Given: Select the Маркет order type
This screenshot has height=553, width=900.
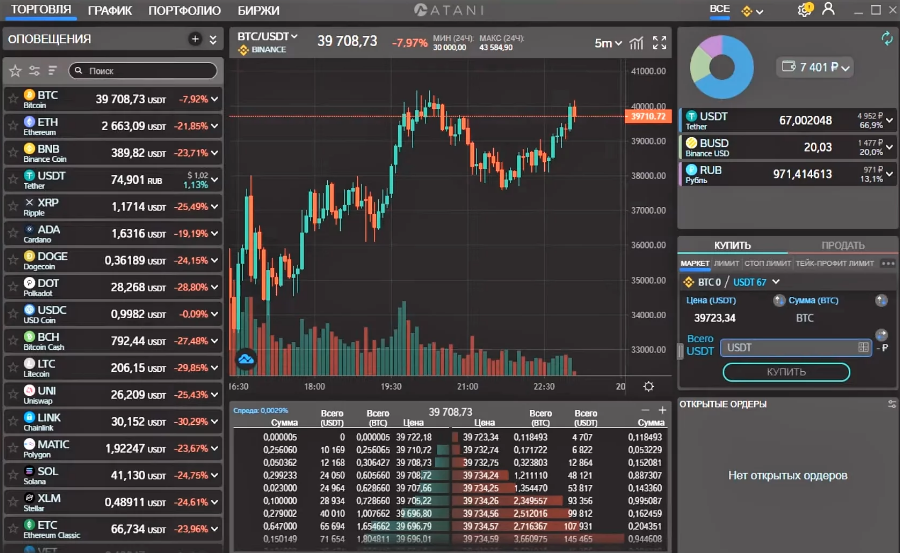Looking at the screenshot, I should pyautogui.click(x=695, y=264).
